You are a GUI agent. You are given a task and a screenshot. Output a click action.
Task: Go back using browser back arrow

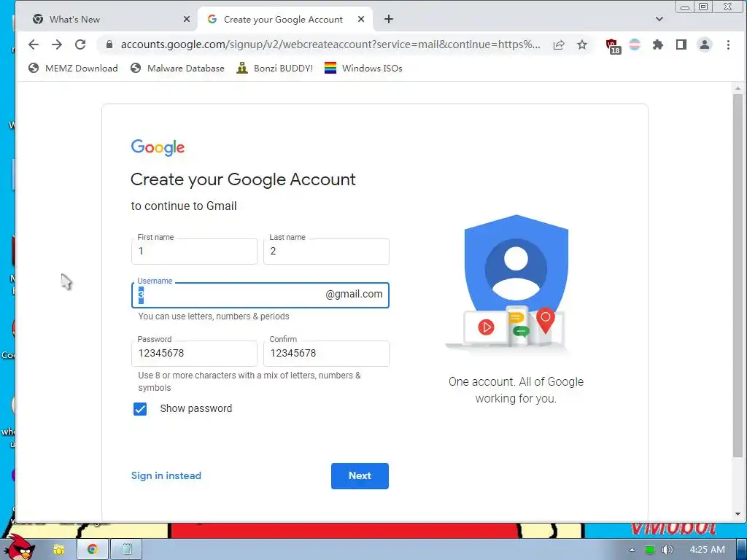tap(34, 44)
